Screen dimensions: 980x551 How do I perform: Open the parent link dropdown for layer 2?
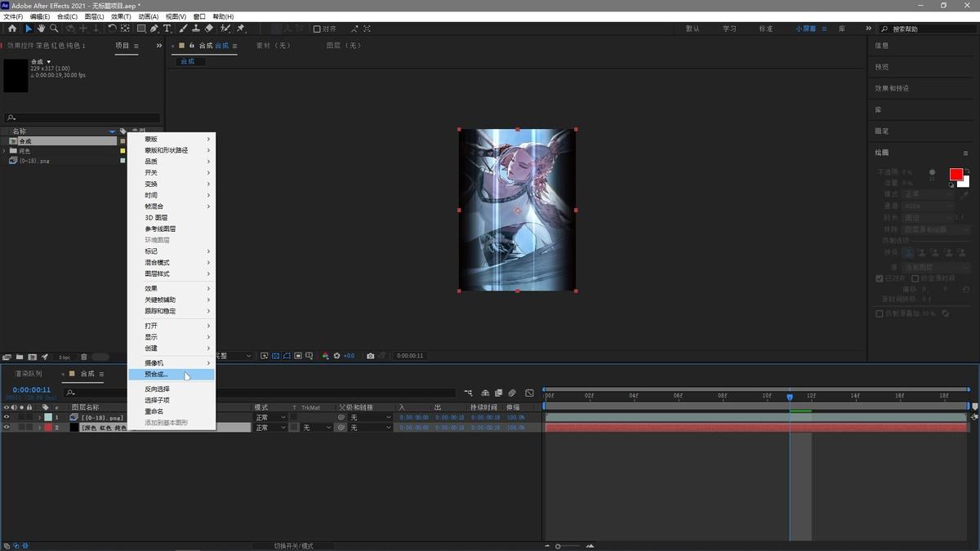(367, 428)
